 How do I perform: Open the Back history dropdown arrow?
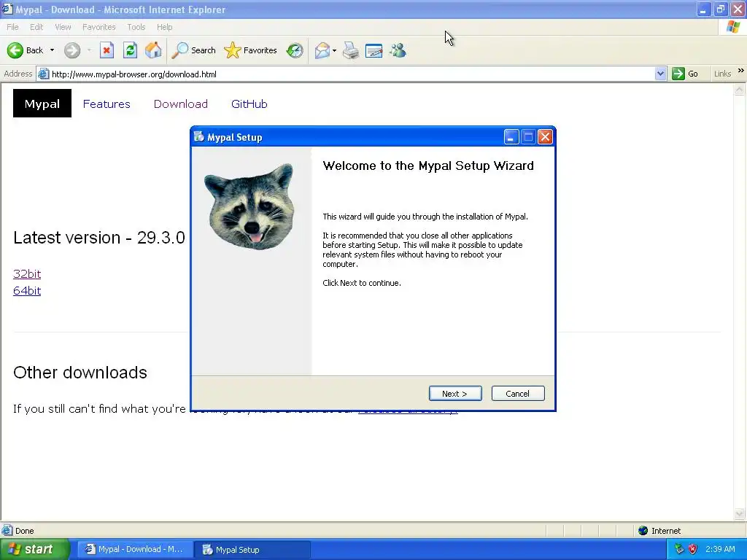(52, 50)
